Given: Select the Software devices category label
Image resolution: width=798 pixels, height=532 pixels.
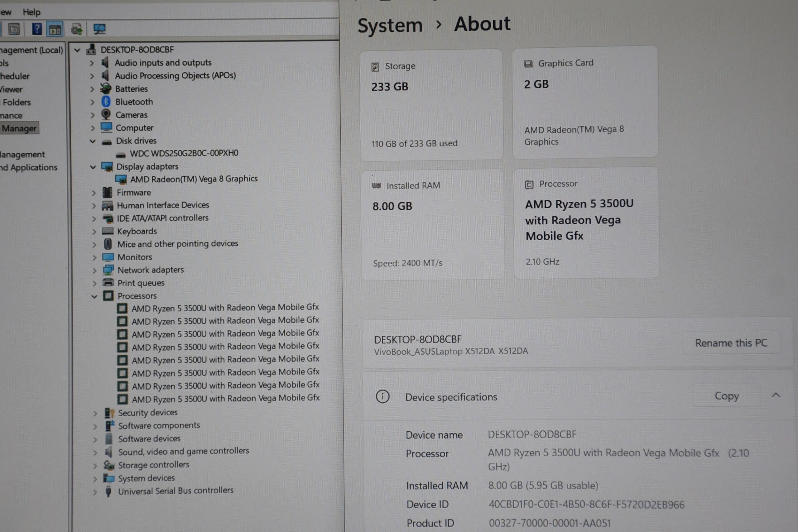Looking at the screenshot, I should [x=149, y=439].
